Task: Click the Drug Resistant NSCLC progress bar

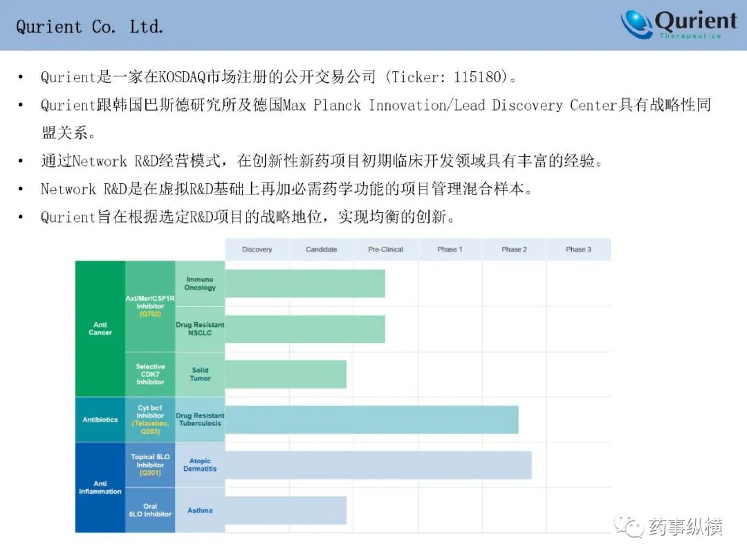Action: [x=305, y=329]
